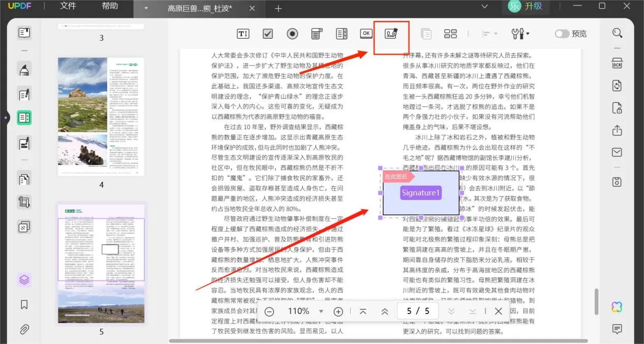Open the 文件 menu

[x=68, y=6]
